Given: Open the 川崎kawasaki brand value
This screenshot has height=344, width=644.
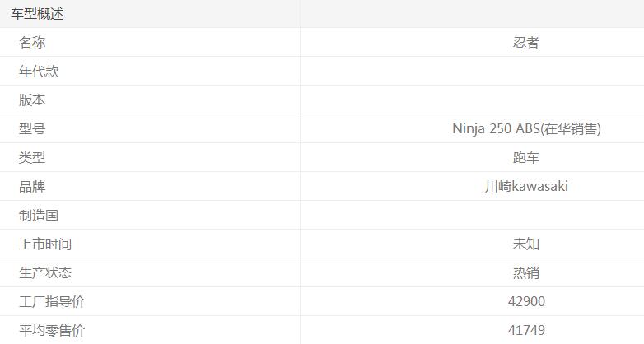Looking at the screenshot, I should coord(526,187).
